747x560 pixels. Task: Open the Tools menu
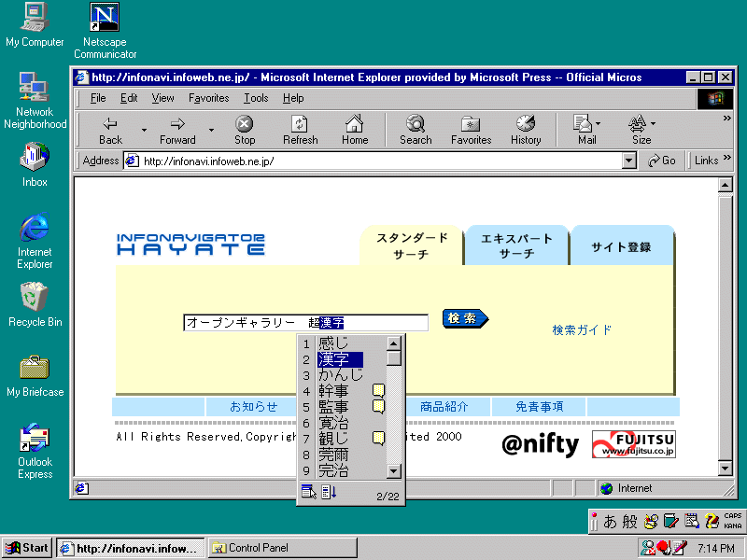[256, 98]
